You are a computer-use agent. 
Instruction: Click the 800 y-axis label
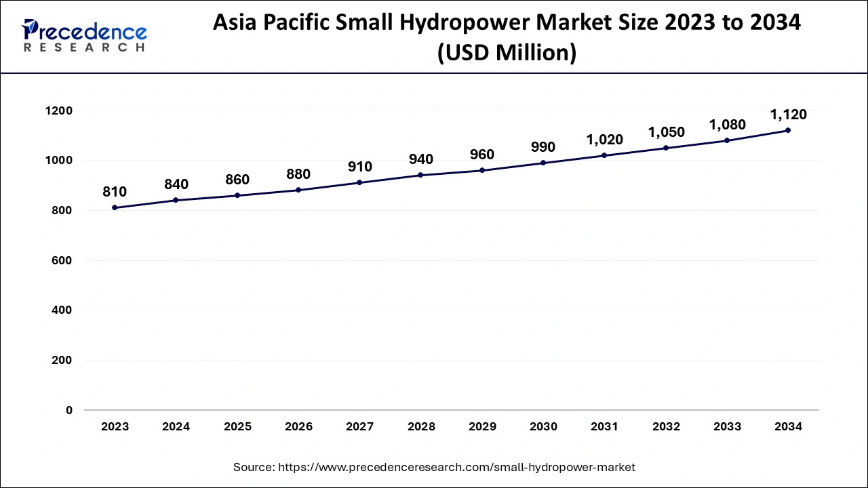click(62, 211)
